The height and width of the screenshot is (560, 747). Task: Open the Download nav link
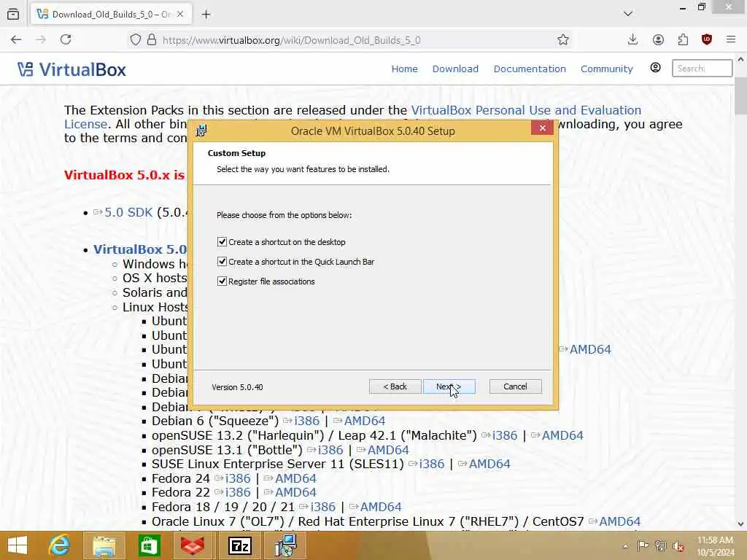tap(455, 69)
